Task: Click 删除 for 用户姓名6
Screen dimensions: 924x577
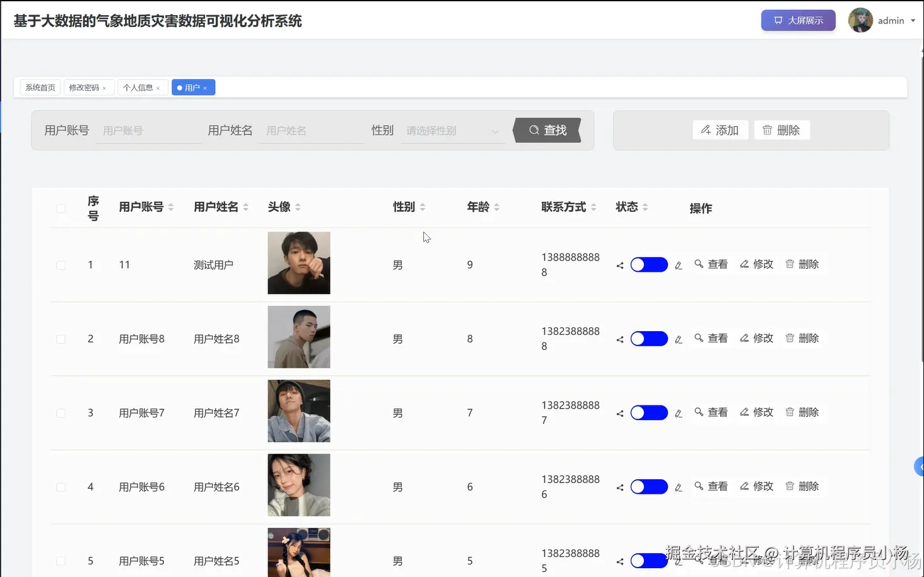Action: pos(802,487)
